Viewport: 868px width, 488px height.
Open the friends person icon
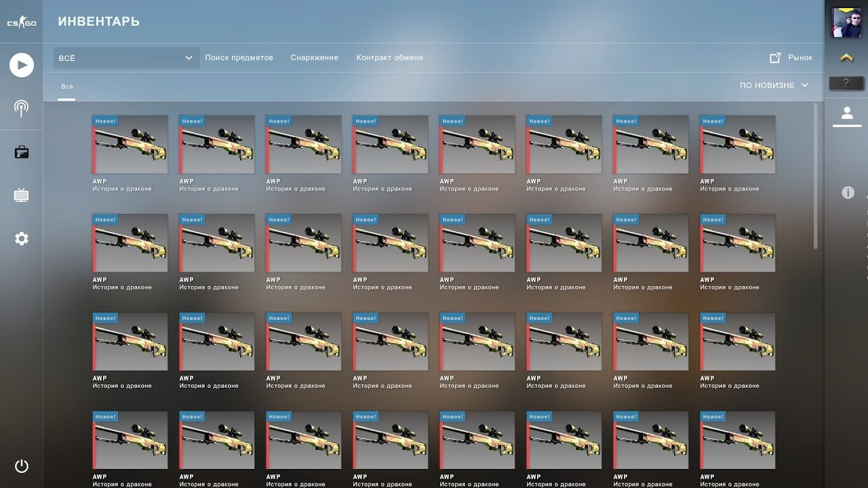coord(846,113)
